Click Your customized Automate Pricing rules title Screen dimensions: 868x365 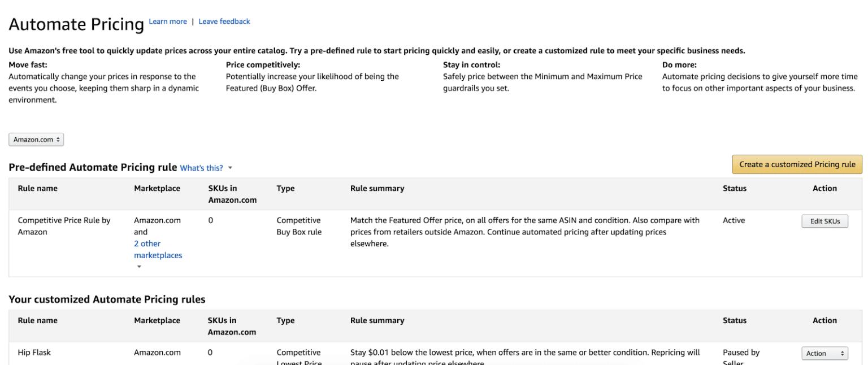click(107, 299)
